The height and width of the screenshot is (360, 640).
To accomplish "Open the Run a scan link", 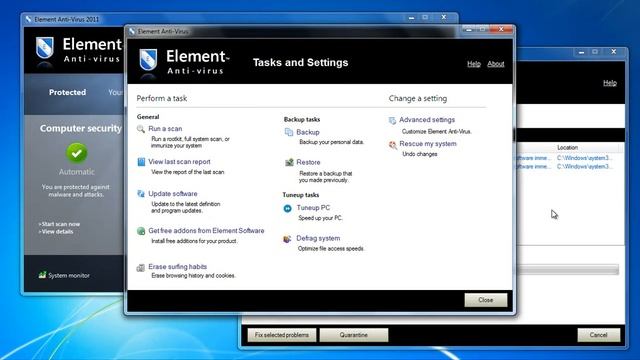I will (x=165, y=129).
